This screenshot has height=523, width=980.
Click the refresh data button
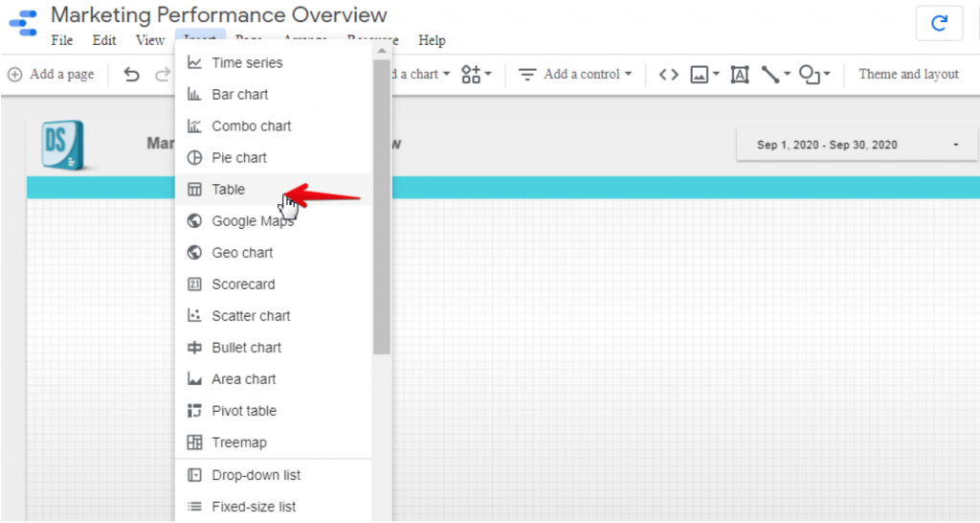tap(939, 23)
